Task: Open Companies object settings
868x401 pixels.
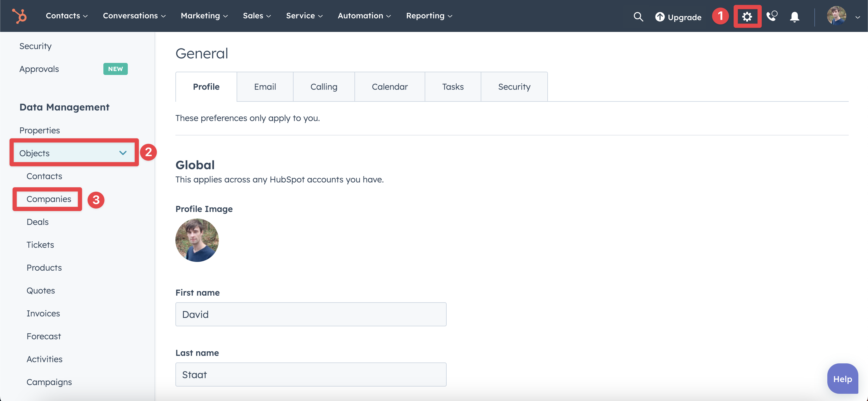Action: click(x=49, y=199)
